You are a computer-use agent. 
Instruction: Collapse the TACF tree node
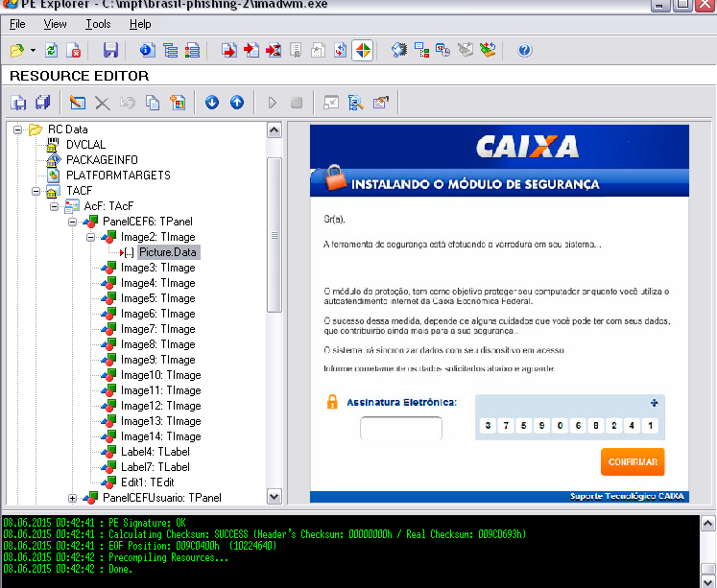(36, 191)
